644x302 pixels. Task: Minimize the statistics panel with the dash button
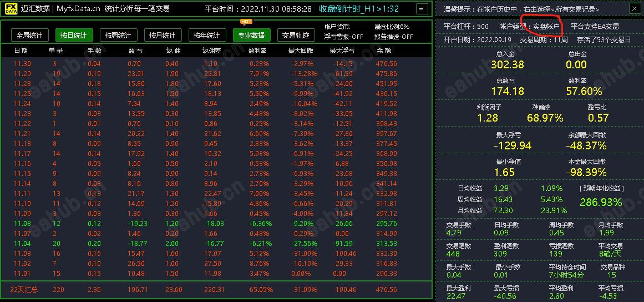pyautogui.click(x=422, y=9)
